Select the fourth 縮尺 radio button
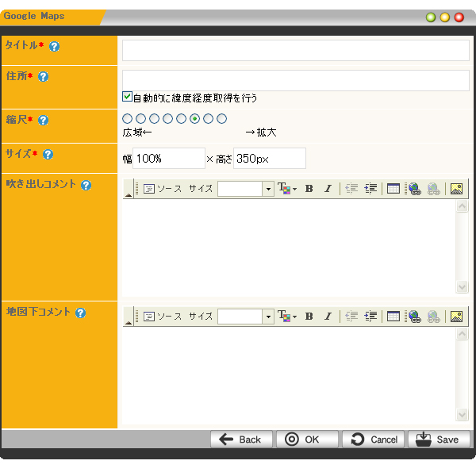This screenshot has height=476, width=476. (x=168, y=119)
